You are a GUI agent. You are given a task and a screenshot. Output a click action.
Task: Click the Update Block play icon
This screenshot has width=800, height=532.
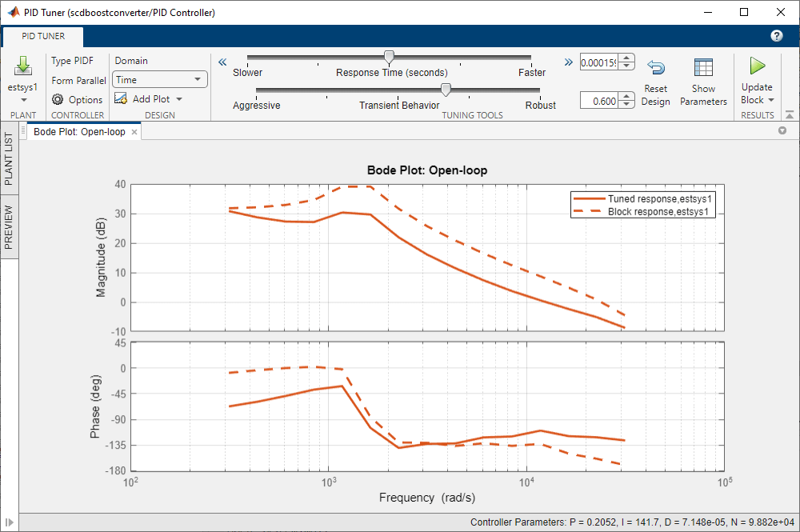pos(757,66)
